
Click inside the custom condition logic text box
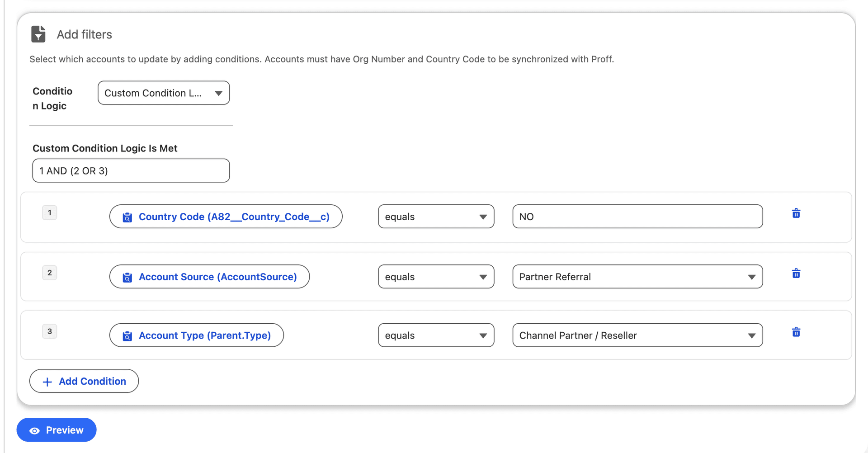[x=131, y=170]
